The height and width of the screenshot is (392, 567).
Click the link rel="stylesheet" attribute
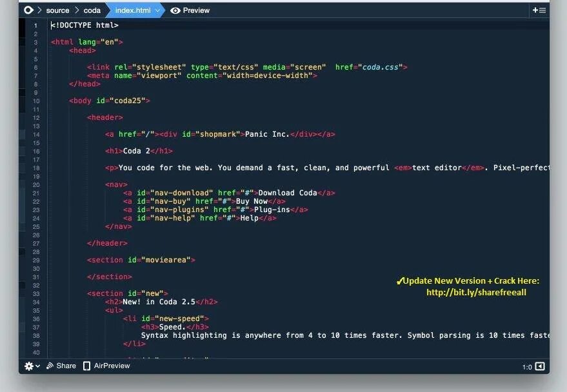(150, 67)
